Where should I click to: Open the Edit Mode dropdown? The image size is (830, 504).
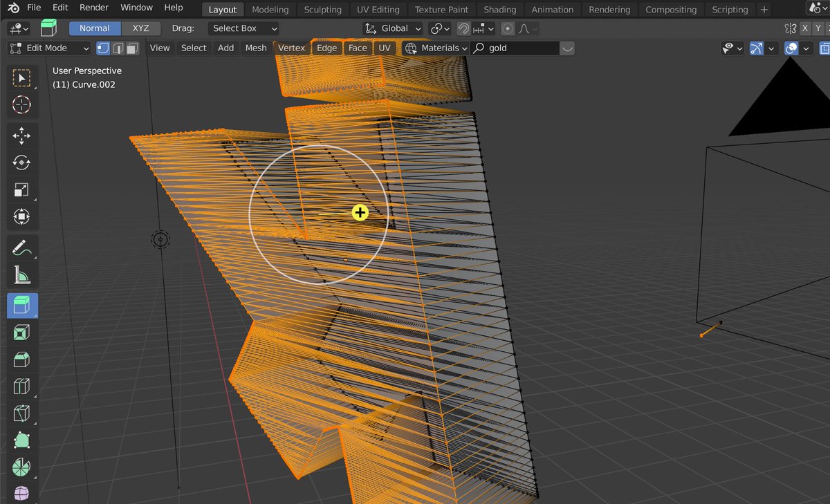[49, 48]
